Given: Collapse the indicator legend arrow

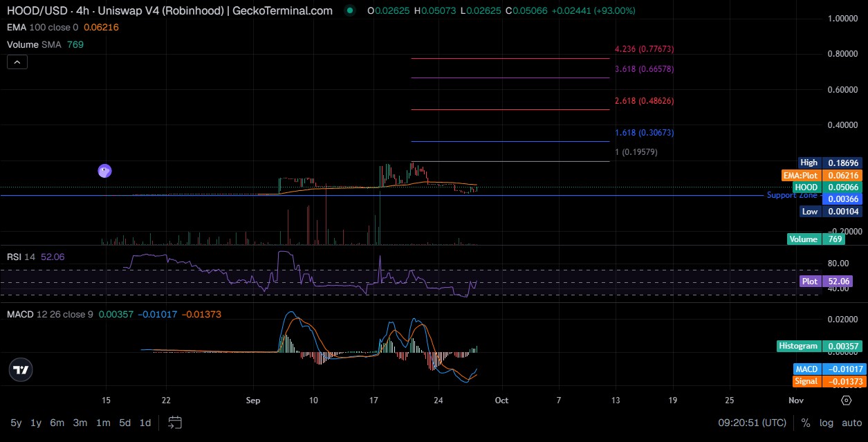Looking at the screenshot, I should point(17,62).
